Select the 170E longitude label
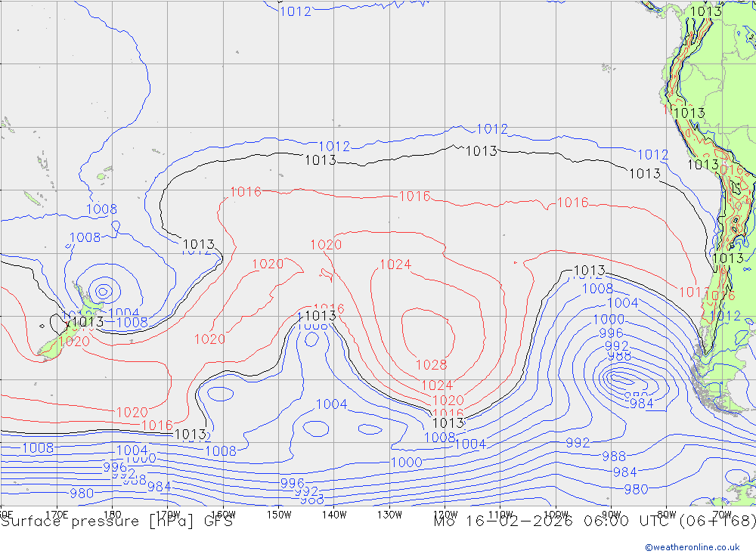The height and width of the screenshot is (554, 756). (x=57, y=515)
